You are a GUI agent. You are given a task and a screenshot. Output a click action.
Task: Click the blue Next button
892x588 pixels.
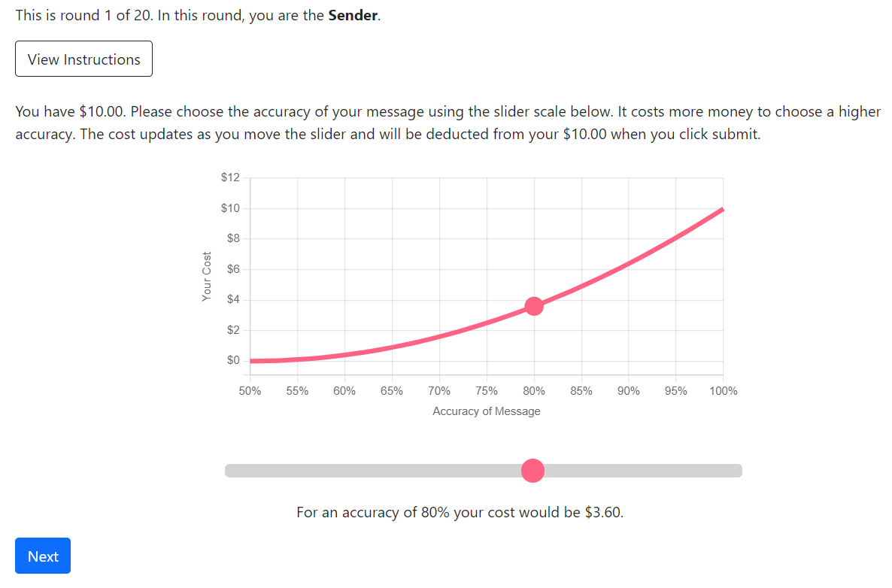click(43, 556)
